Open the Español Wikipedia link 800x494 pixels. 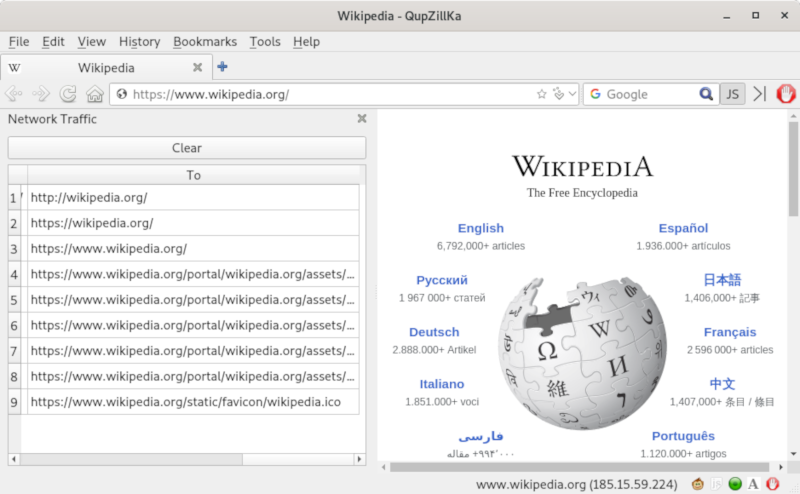(x=683, y=228)
